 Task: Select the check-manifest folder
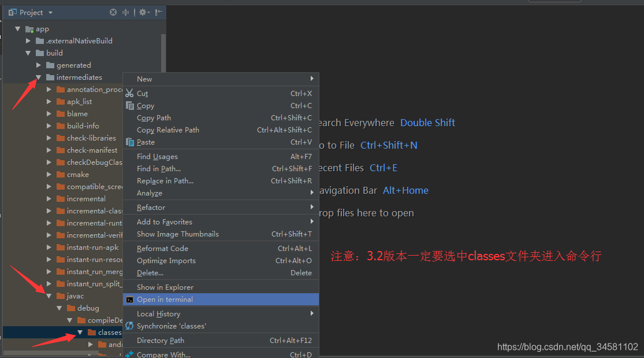tap(92, 150)
